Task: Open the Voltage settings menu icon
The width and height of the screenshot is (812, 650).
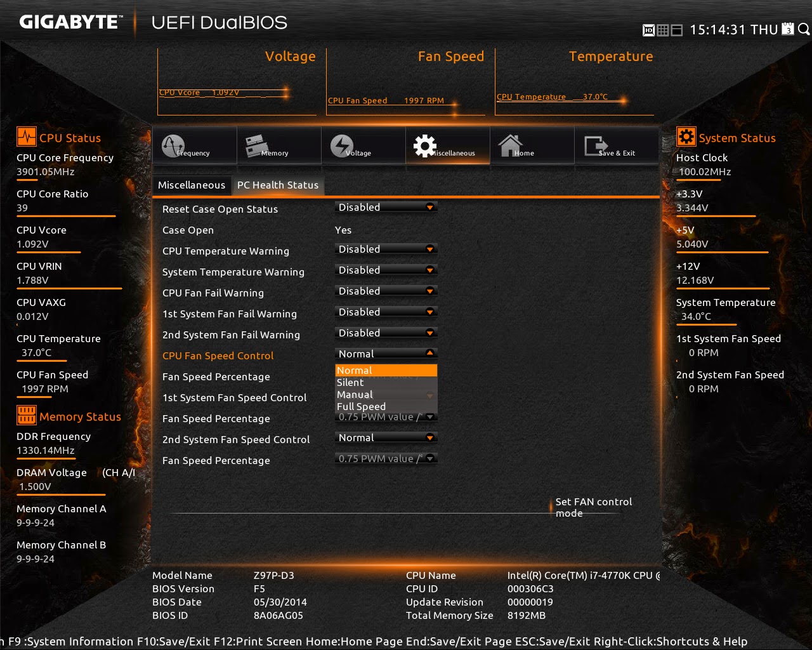Action: (342, 146)
